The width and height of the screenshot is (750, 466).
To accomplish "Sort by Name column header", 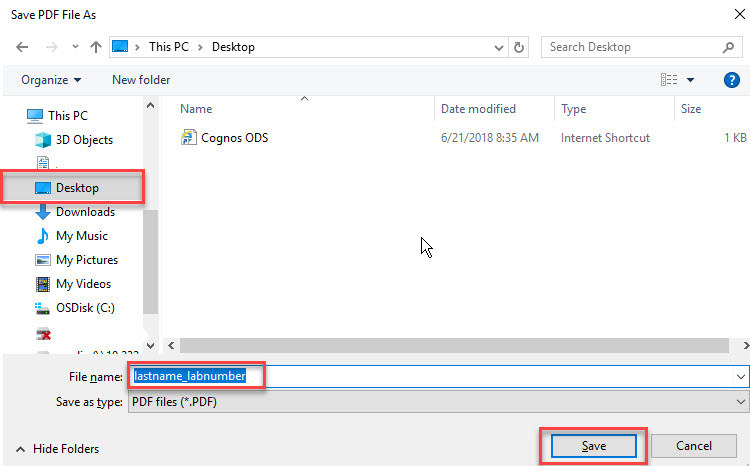I will (196, 109).
